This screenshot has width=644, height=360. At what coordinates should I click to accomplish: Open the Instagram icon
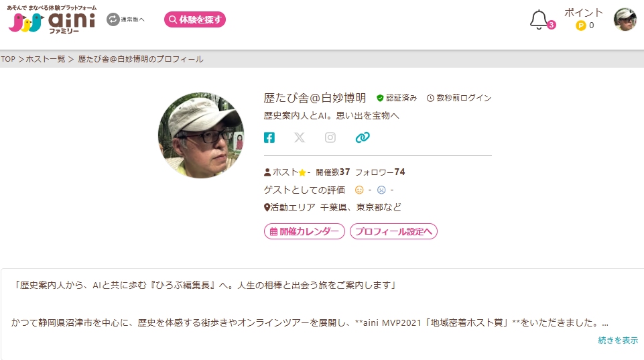tap(330, 137)
